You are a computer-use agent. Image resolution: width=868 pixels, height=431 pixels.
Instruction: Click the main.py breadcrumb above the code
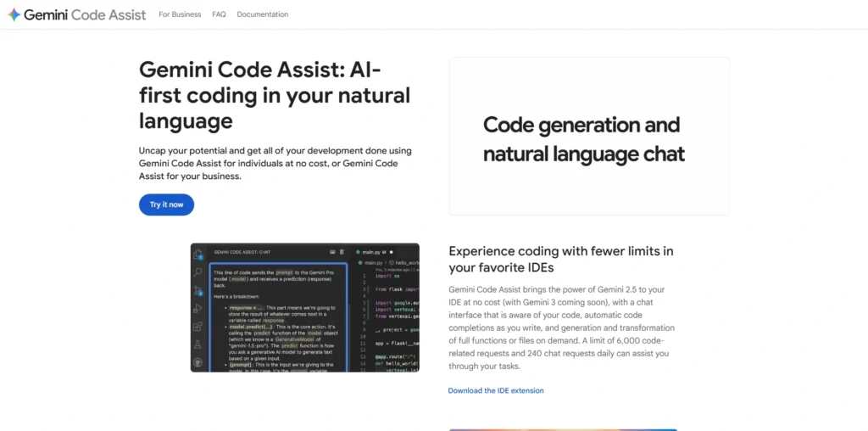click(370, 263)
